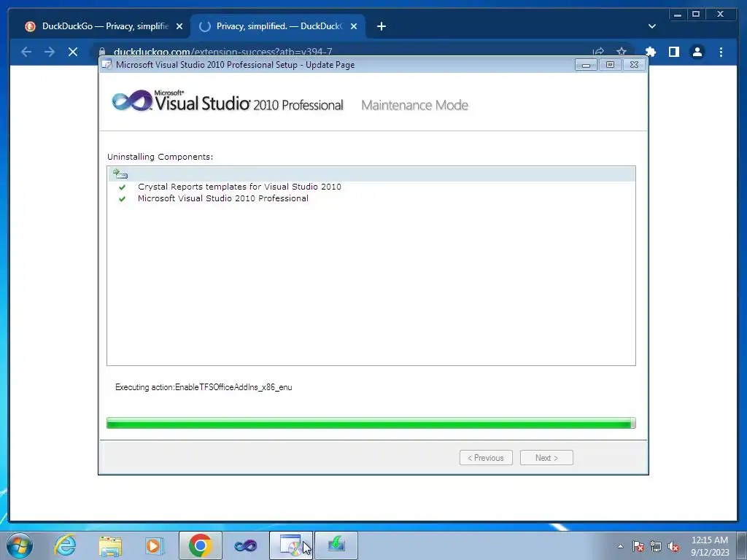Image resolution: width=747 pixels, height=560 pixels.
Task: Click 'Executing action' status text
Action: pos(204,387)
